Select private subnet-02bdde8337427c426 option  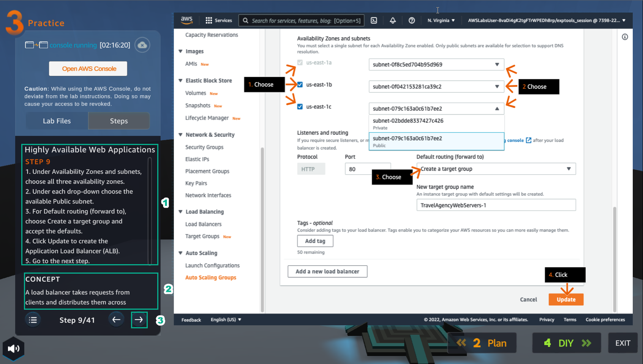click(x=436, y=124)
